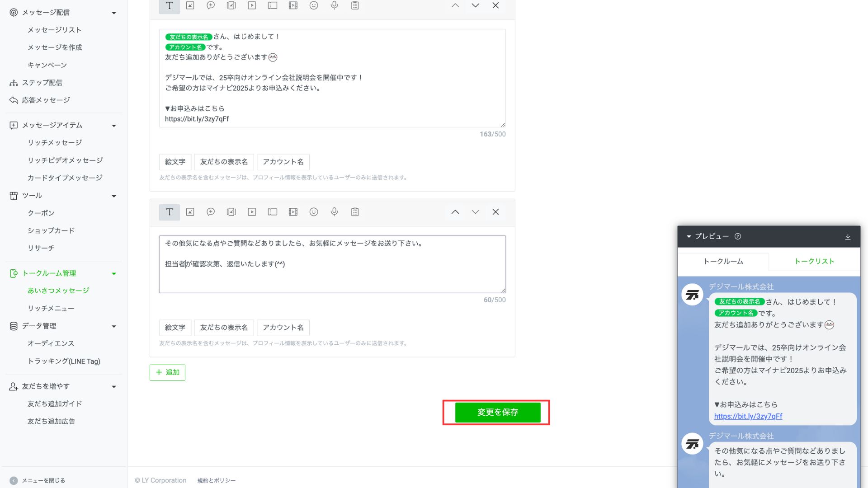Click the データ管理 database icon
868x488 pixels.
click(14, 326)
